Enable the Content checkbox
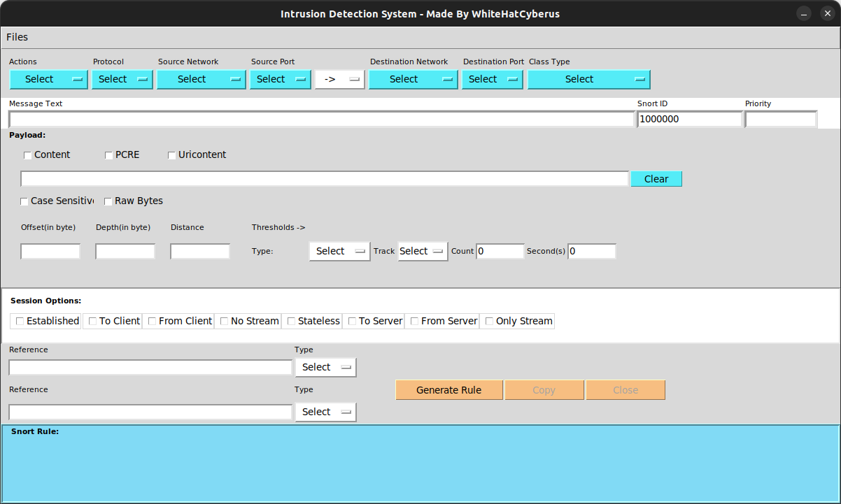The height and width of the screenshot is (504, 841). tap(27, 154)
